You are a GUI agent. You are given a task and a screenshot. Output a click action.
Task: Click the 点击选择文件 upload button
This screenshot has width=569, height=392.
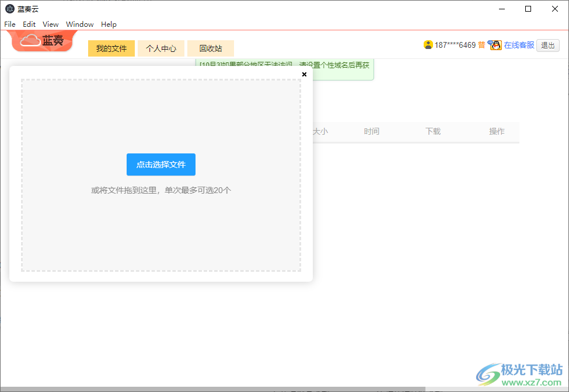160,164
